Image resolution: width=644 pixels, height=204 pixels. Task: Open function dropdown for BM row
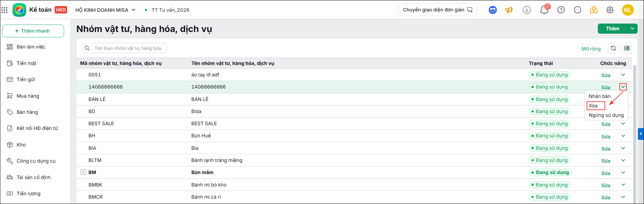click(x=623, y=173)
